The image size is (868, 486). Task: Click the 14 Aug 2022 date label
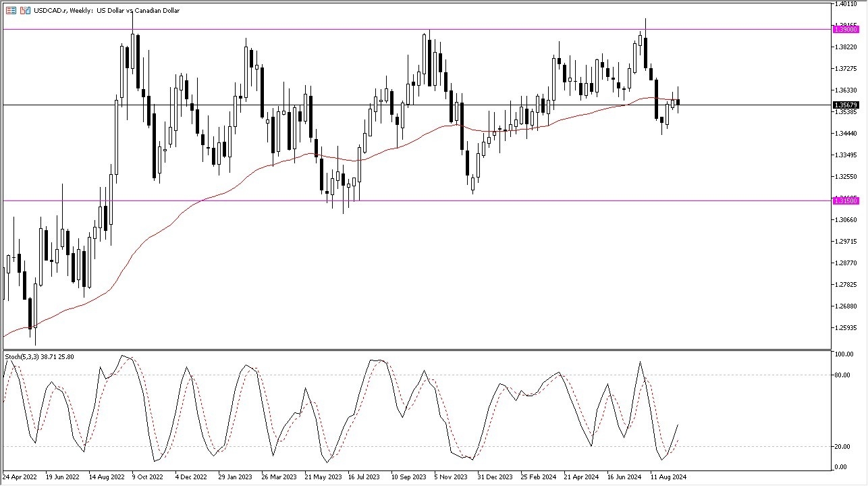[106, 477]
